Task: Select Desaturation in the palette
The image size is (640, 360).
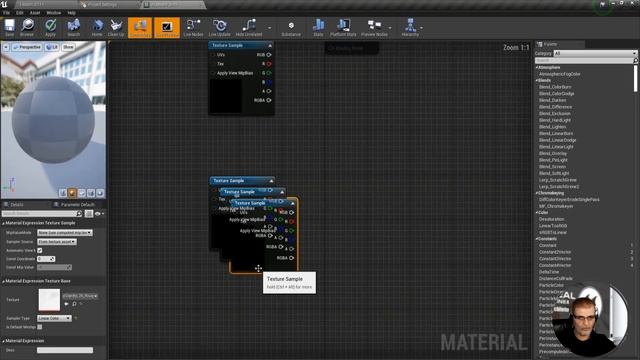Action: [x=551, y=219]
